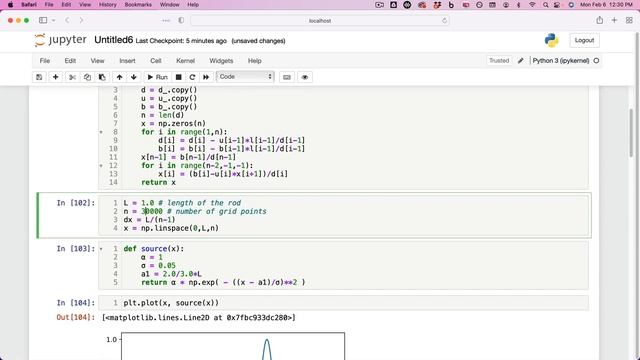Interrupt the kernel with stop icon
Screen dimensions: 640x360
[x=178, y=77]
